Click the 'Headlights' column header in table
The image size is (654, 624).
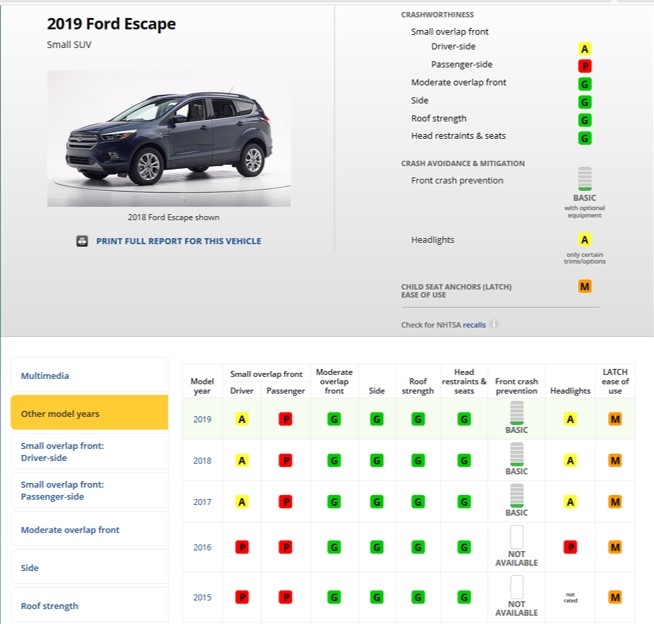(x=570, y=391)
